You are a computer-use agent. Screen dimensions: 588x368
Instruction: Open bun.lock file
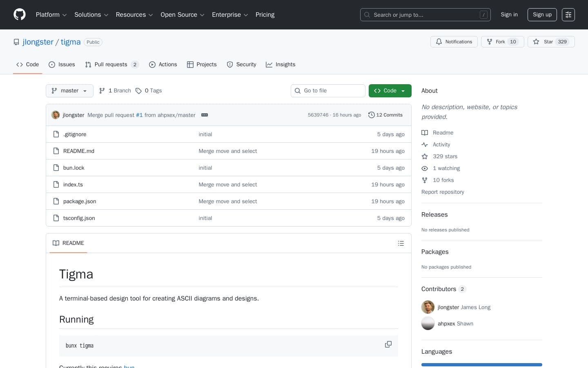[74, 168]
